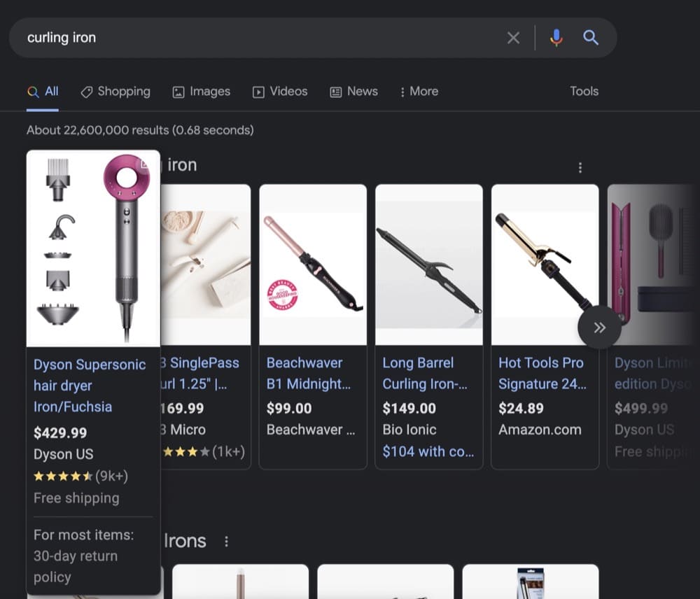Advance carousel with the double-arrow next button

pos(600,327)
